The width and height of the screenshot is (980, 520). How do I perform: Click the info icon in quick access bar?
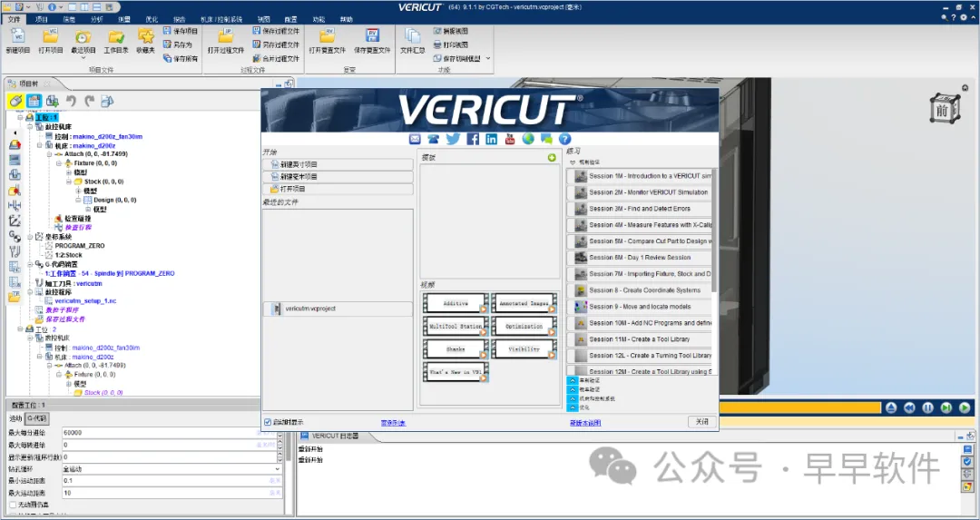[x=52, y=7]
